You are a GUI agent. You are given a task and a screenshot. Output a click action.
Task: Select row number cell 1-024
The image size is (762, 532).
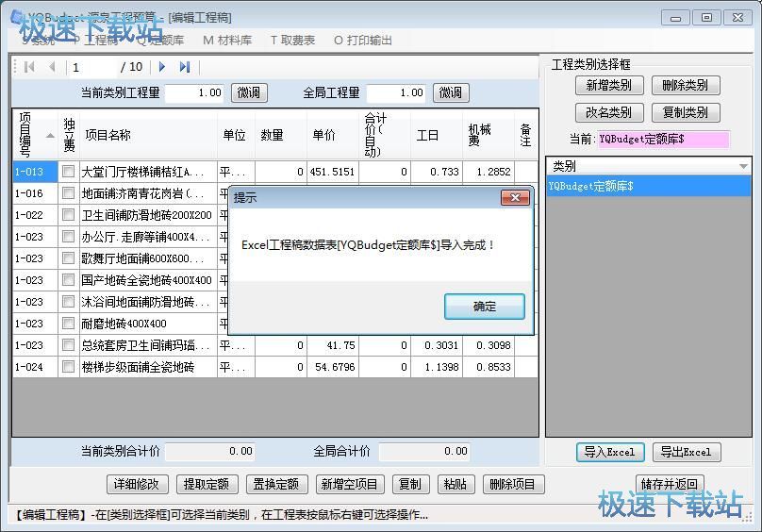click(x=35, y=367)
